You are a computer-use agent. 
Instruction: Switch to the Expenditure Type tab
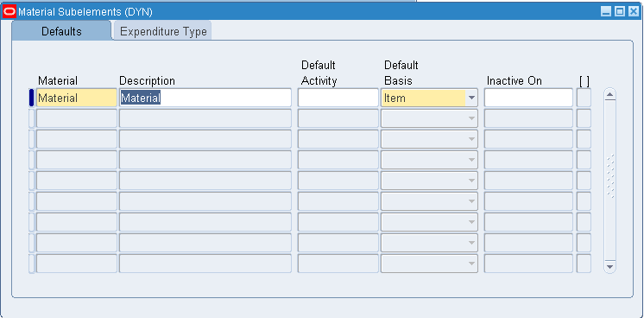pyautogui.click(x=163, y=31)
